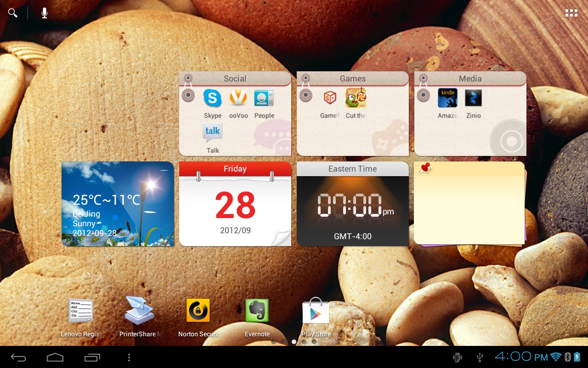Launch the PrinterShare app

pyautogui.click(x=140, y=311)
